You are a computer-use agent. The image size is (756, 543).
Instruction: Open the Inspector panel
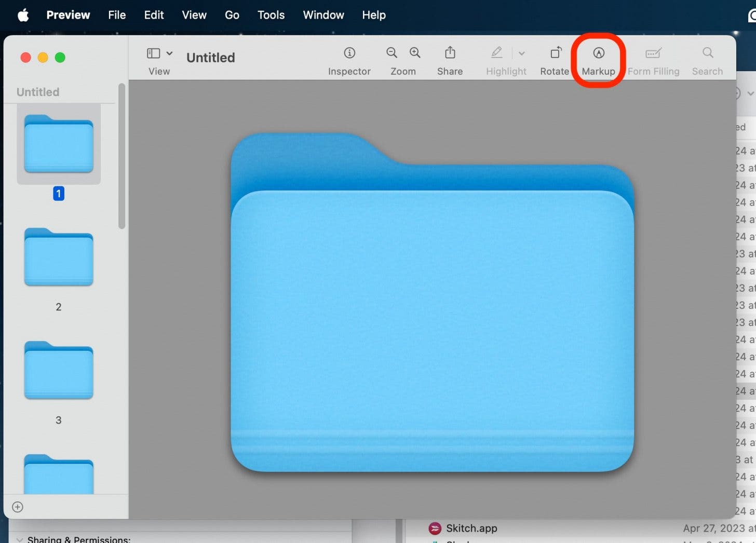[349, 59]
